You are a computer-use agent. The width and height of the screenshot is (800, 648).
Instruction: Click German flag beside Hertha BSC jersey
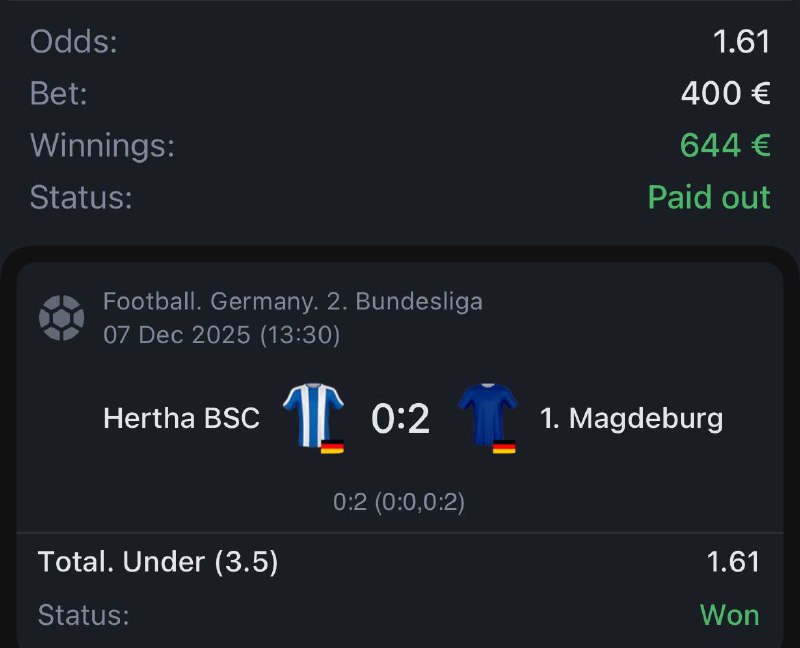(332, 446)
